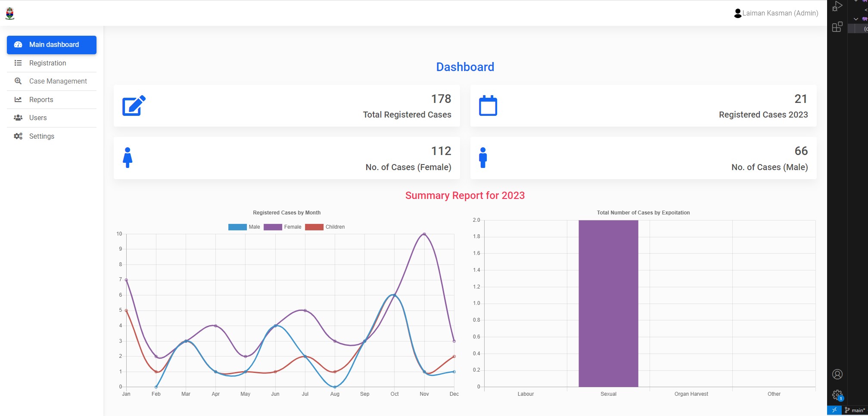Open VS Code Accounts menu
Image resolution: width=868 pixels, height=416 pixels.
click(837, 374)
